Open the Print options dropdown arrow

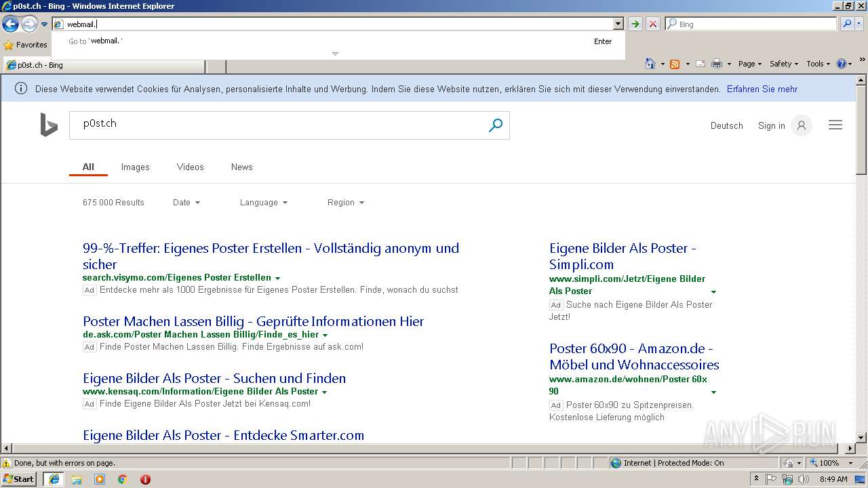tap(729, 64)
